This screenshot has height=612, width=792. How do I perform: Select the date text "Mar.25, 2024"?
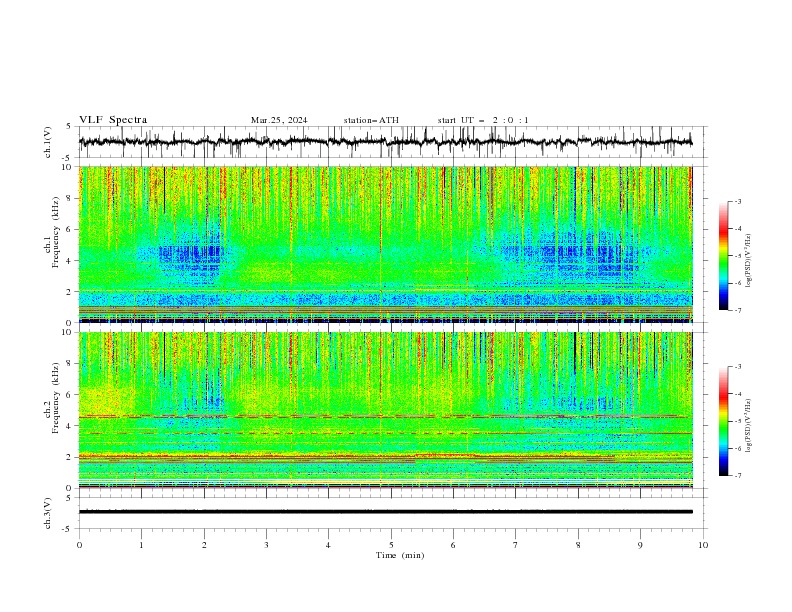pyautogui.click(x=279, y=120)
